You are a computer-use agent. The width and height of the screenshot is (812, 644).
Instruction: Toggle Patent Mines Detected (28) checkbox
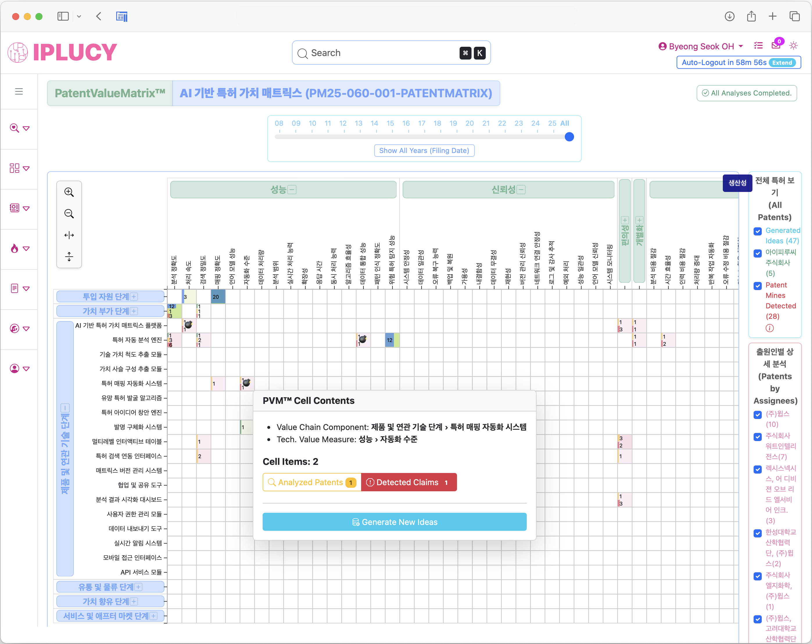(x=758, y=286)
